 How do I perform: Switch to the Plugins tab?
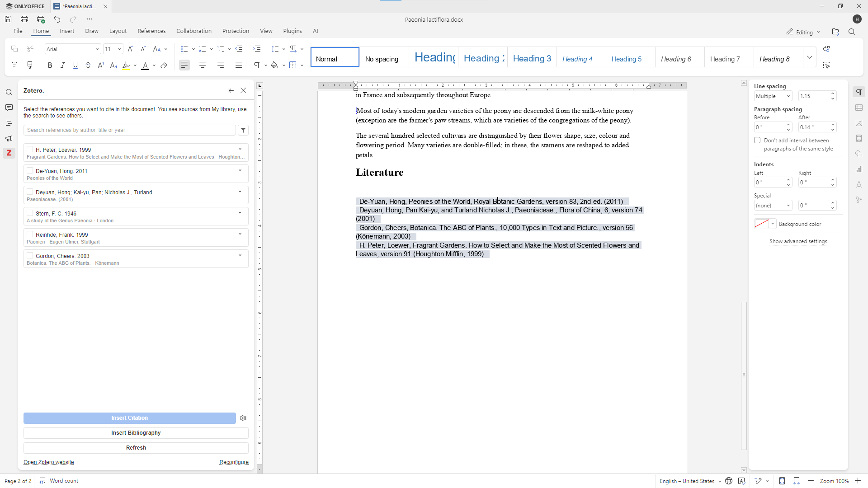(292, 31)
